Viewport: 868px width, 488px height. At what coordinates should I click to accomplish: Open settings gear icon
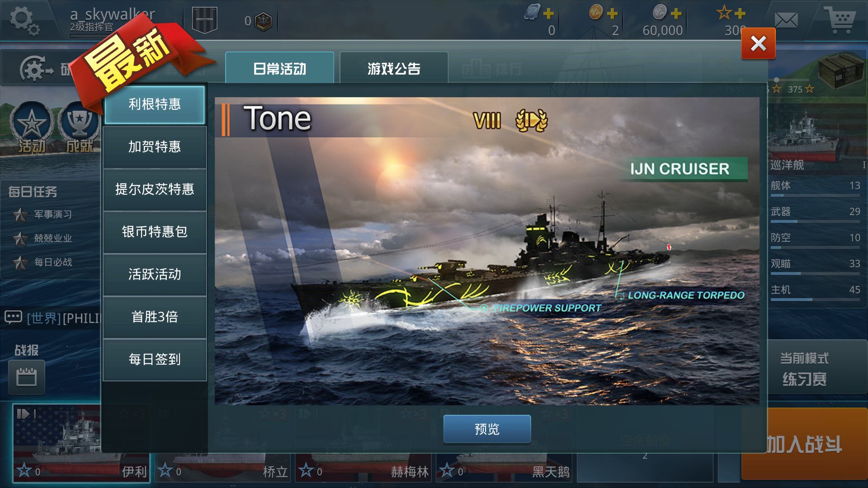tap(24, 20)
